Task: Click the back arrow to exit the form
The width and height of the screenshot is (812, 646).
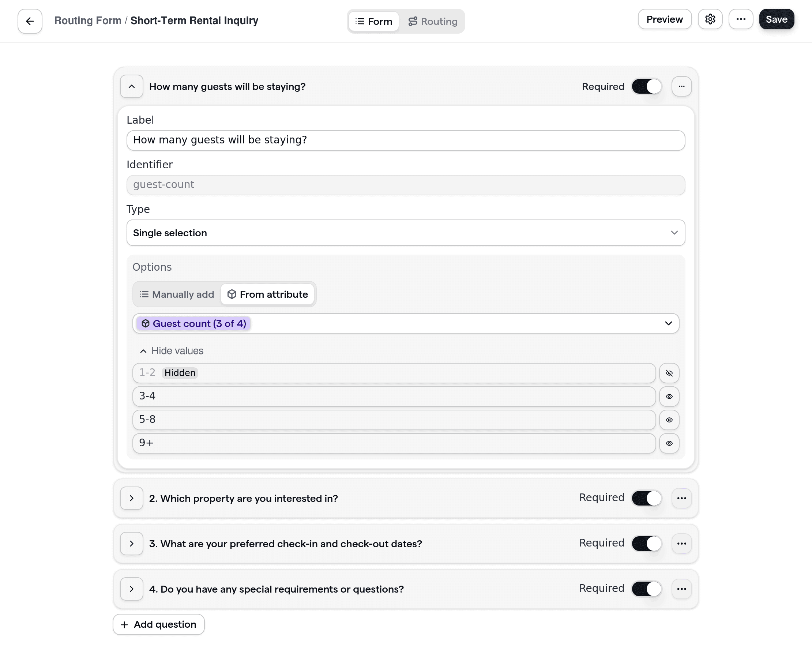Action: tap(29, 21)
